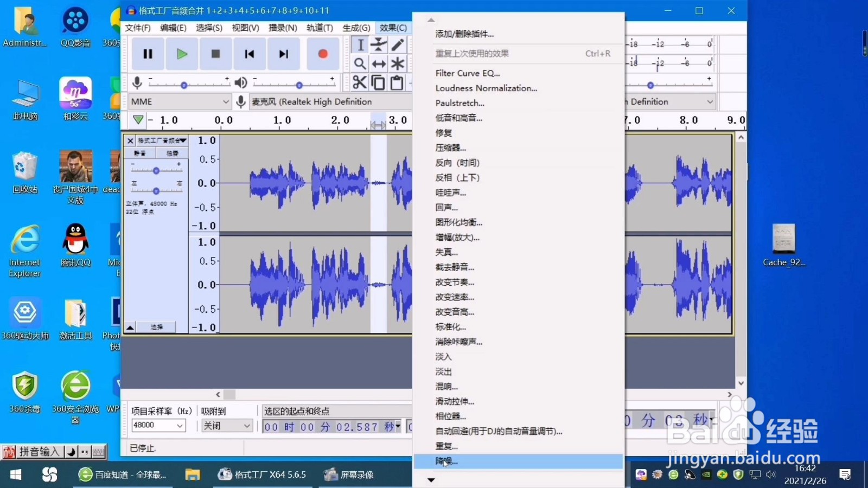Click the microphone recording volume icon
This screenshot has width=868, height=488.
tap(137, 82)
